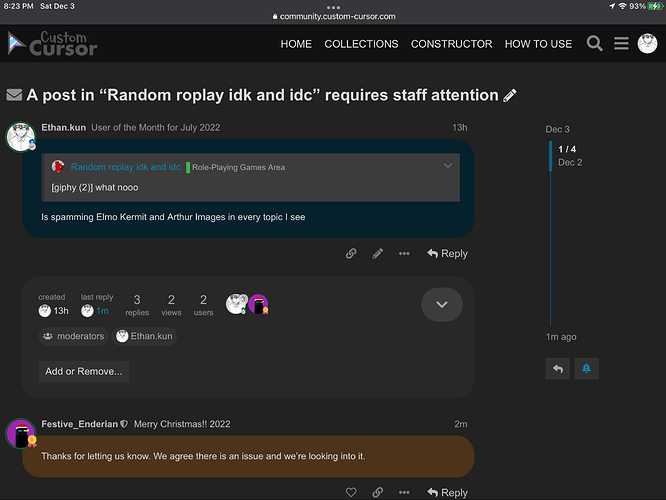The image size is (666, 500).
Task: Go to the COLLECTIONS menu item
Action: (x=361, y=44)
